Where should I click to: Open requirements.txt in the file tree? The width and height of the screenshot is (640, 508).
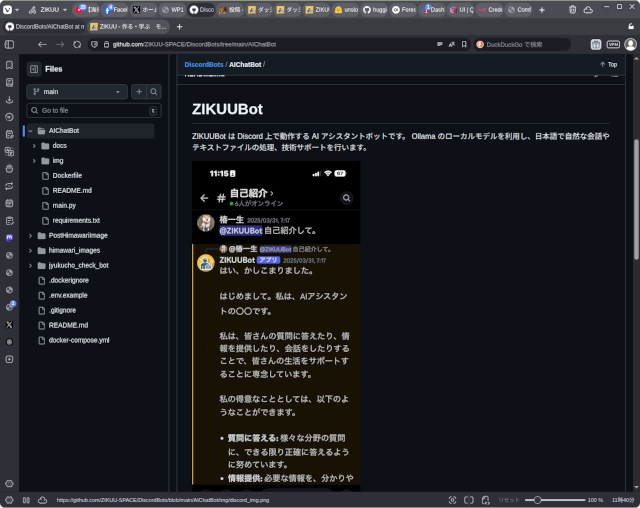(x=76, y=220)
